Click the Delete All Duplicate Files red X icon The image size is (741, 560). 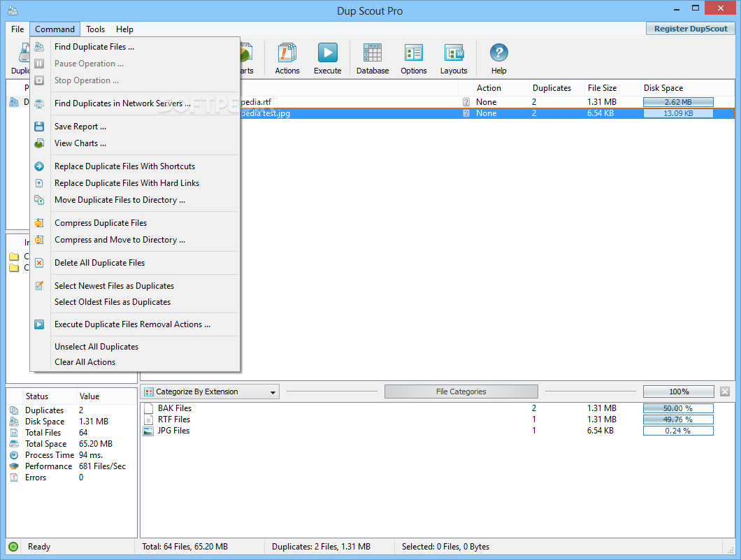pyautogui.click(x=39, y=263)
